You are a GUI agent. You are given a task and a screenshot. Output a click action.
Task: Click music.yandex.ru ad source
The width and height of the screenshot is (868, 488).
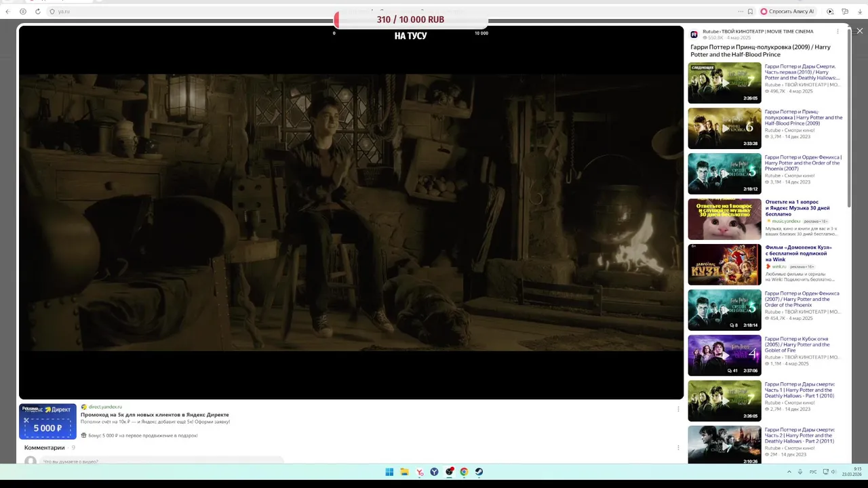click(x=785, y=221)
